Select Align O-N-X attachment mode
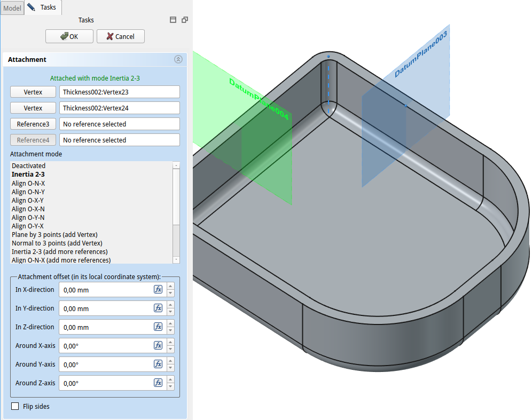Viewport: 532px width, 420px height. pos(28,183)
